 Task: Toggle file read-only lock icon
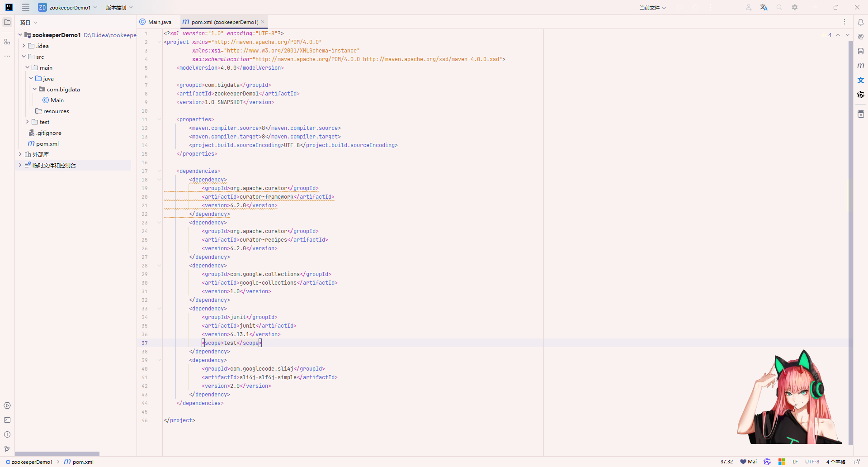click(x=857, y=462)
